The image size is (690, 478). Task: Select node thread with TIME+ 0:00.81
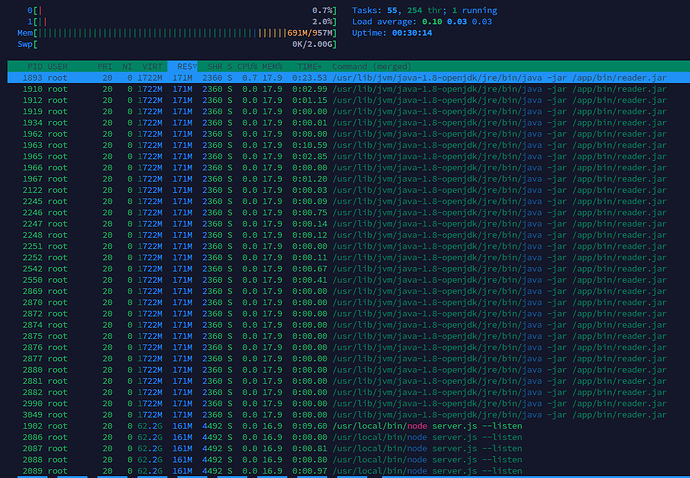[x=349, y=448]
